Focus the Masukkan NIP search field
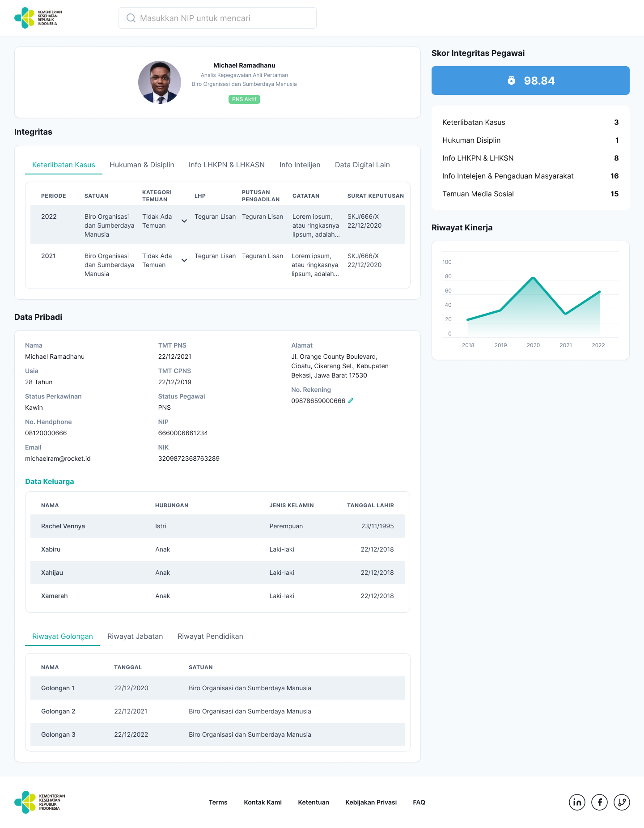Image resolution: width=644 pixels, height=828 pixels. tap(217, 18)
